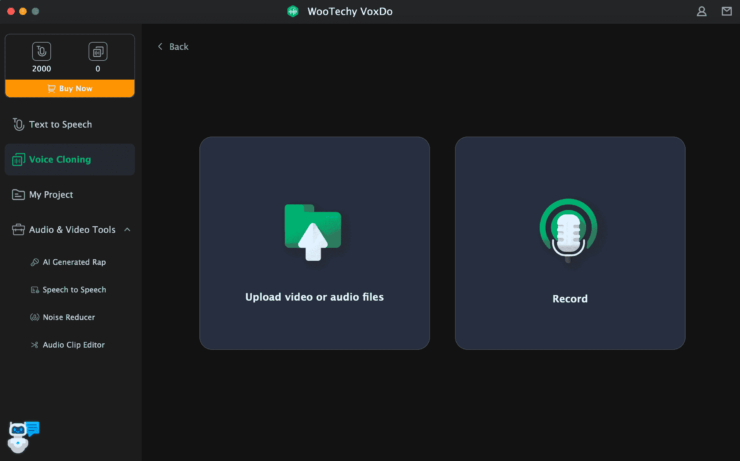Image resolution: width=740 pixels, height=461 pixels.
Task: Open the Text to Speech section
Action: click(x=60, y=125)
